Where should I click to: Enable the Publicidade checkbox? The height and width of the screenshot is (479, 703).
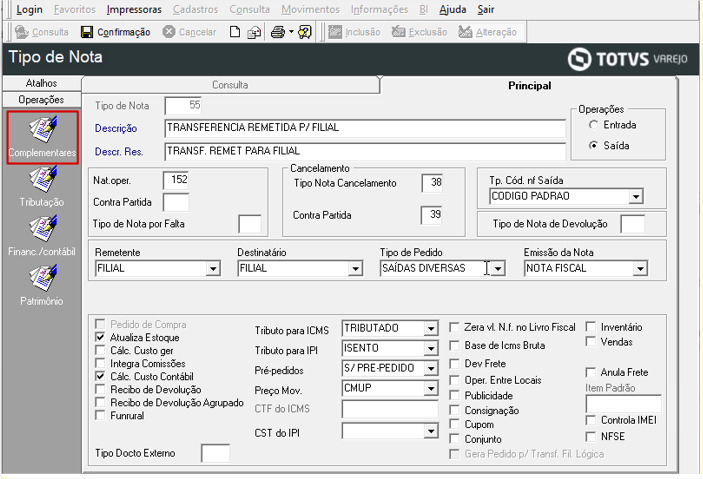pos(455,395)
